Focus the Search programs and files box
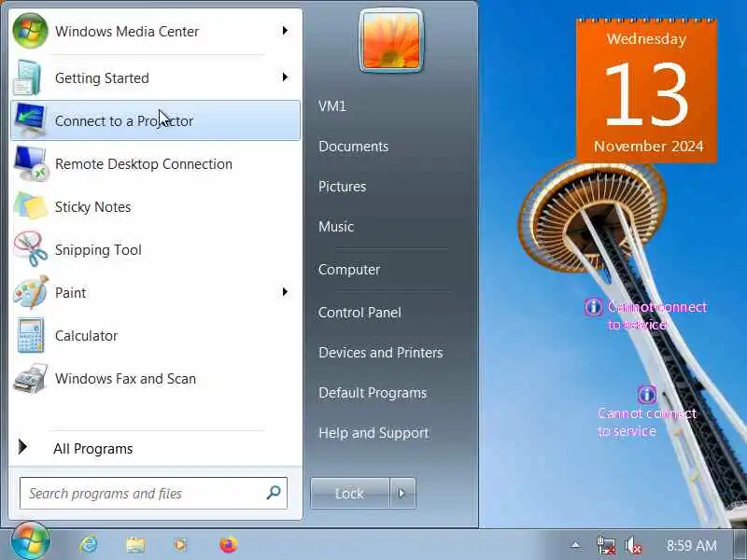This screenshot has height=560, width=747. (153, 493)
